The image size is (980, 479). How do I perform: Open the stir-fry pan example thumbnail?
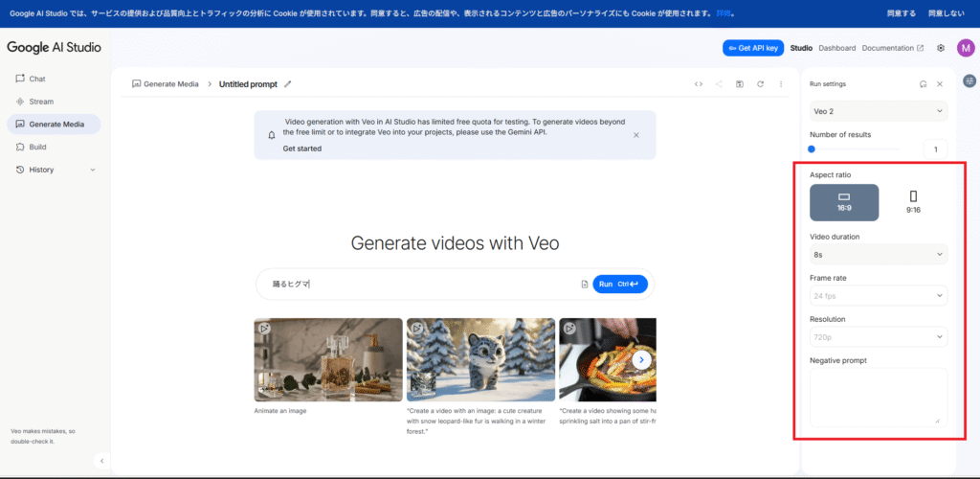tap(608, 359)
